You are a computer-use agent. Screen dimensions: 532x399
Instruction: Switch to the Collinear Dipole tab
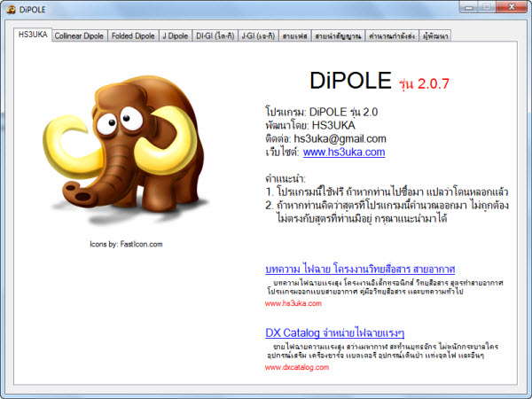coord(80,36)
